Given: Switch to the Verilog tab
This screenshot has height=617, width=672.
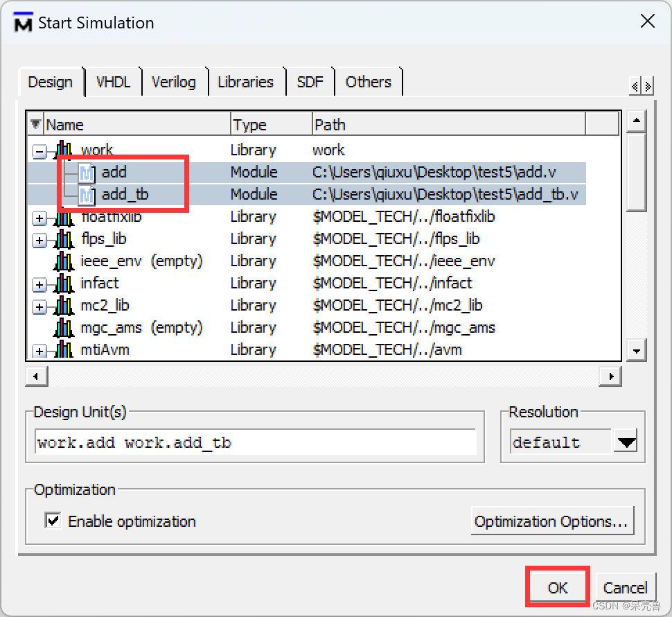Looking at the screenshot, I should point(174,81).
